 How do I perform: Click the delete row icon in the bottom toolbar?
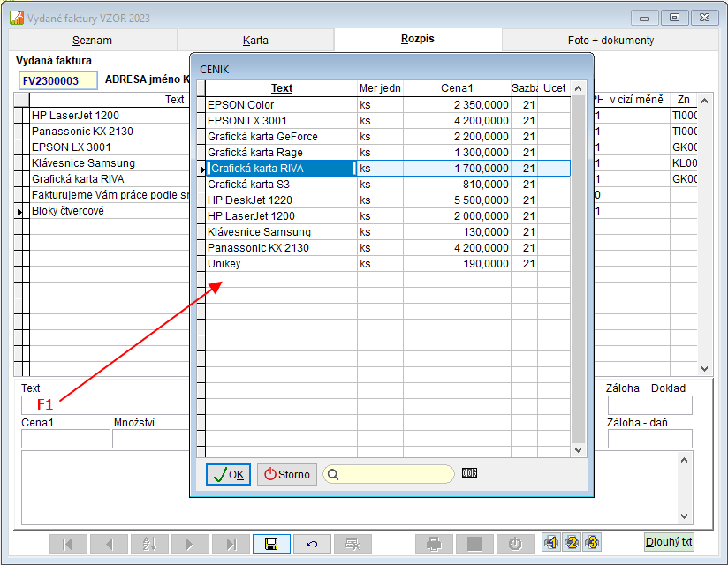click(353, 544)
